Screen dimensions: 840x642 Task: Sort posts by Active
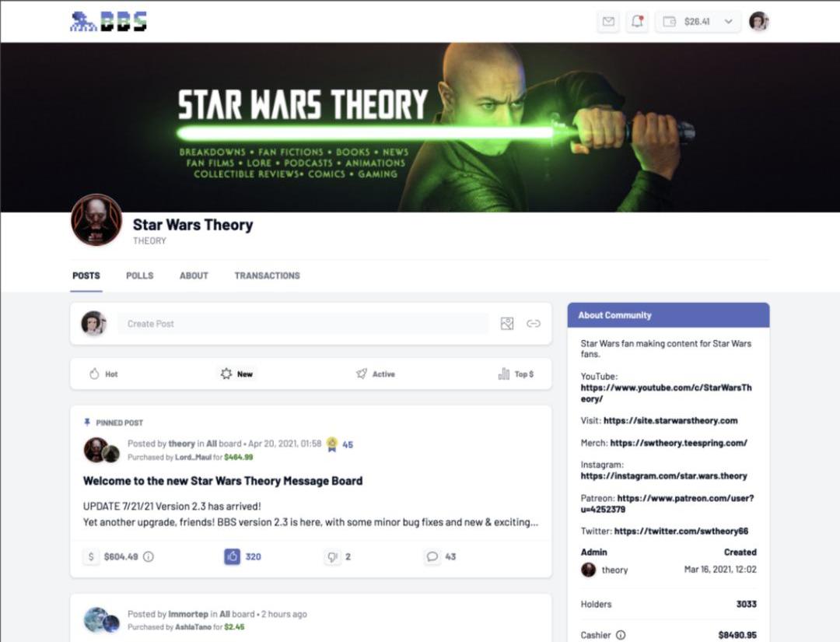[376, 374]
